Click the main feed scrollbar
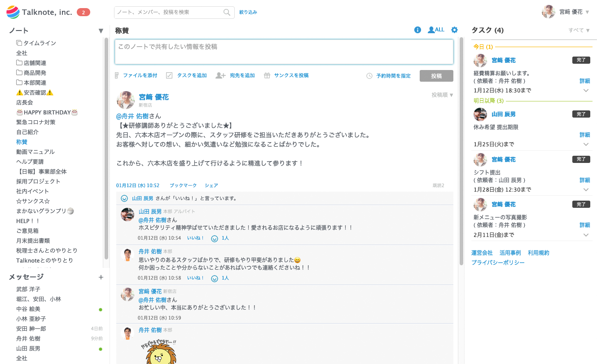The image size is (597, 364). pos(461,152)
